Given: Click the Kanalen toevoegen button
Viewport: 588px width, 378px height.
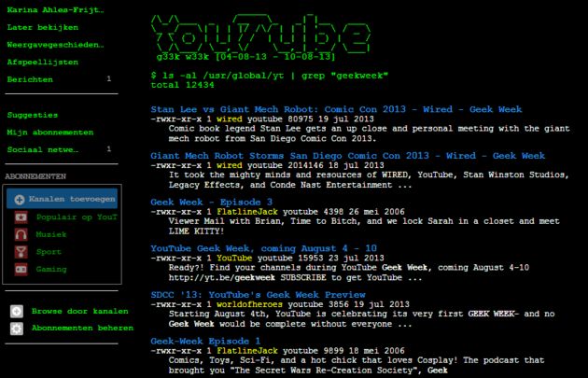Looking at the screenshot, I should [62, 199].
